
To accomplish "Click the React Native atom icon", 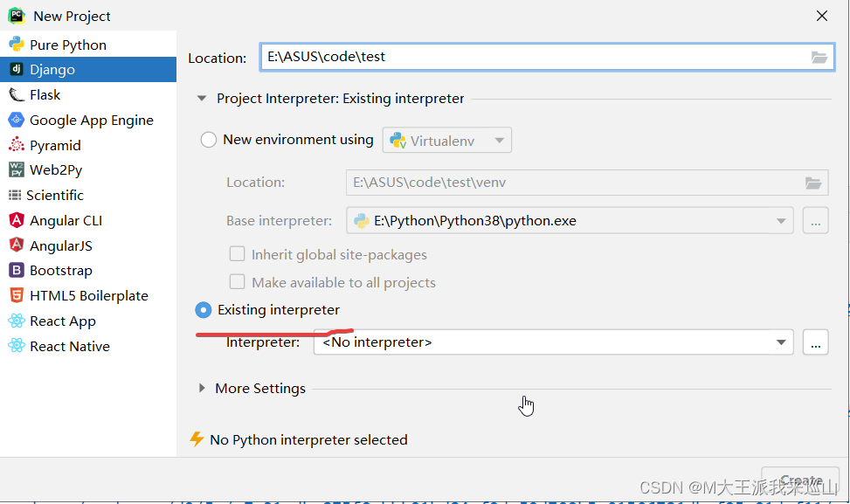I will (17, 346).
